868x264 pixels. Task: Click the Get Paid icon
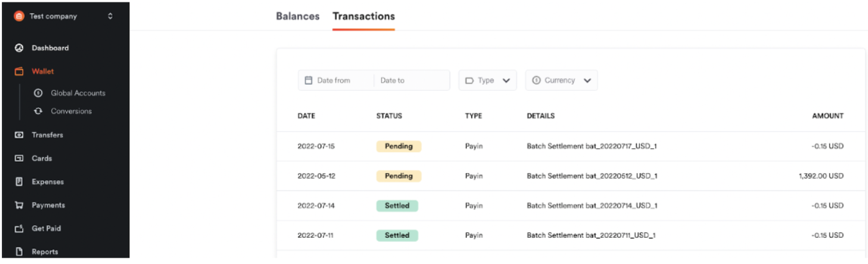coord(19,229)
